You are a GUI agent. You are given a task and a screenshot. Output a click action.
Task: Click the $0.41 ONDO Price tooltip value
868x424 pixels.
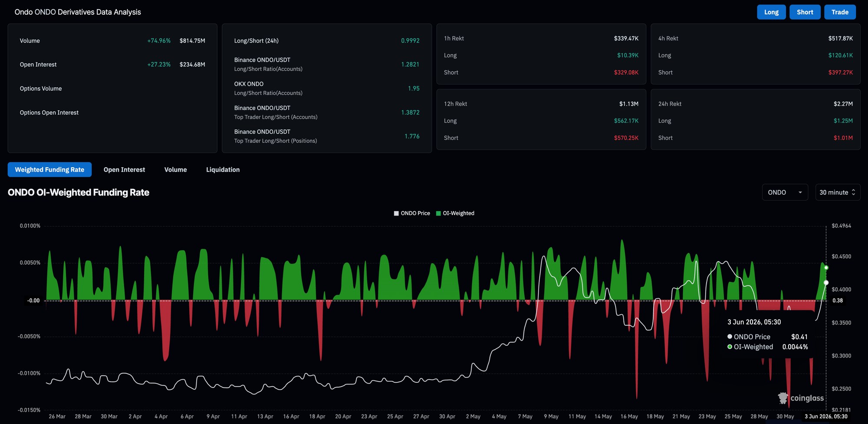799,337
